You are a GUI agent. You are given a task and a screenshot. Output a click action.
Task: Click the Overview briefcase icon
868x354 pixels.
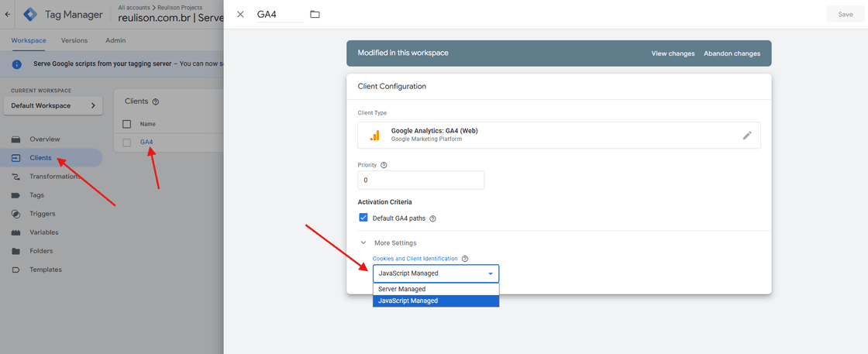16,139
